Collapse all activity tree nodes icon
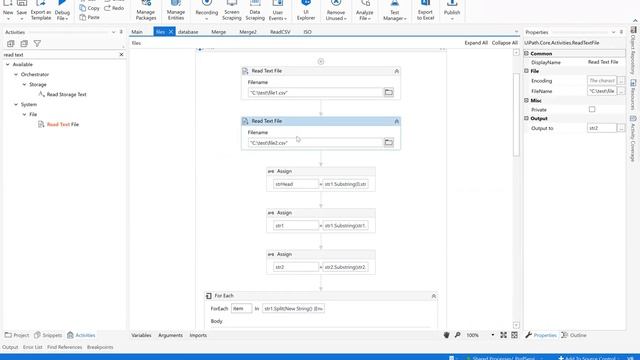 [24, 43]
